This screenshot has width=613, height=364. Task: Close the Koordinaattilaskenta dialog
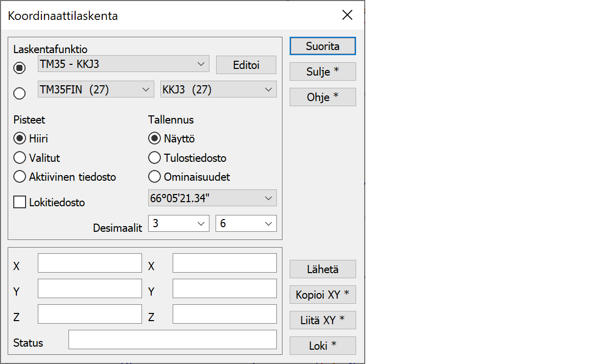tap(347, 15)
